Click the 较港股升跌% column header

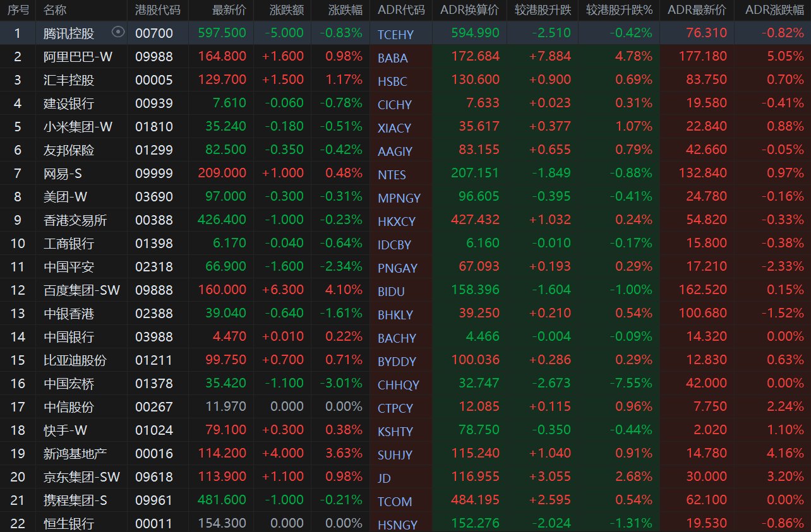tap(618, 10)
